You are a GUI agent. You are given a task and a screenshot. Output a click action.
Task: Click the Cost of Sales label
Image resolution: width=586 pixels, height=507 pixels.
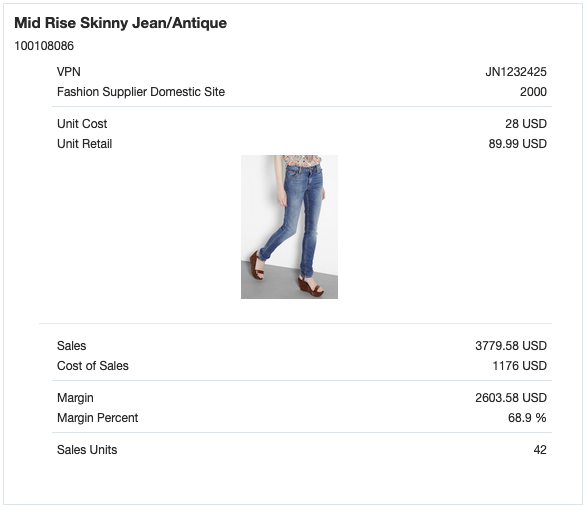93,366
